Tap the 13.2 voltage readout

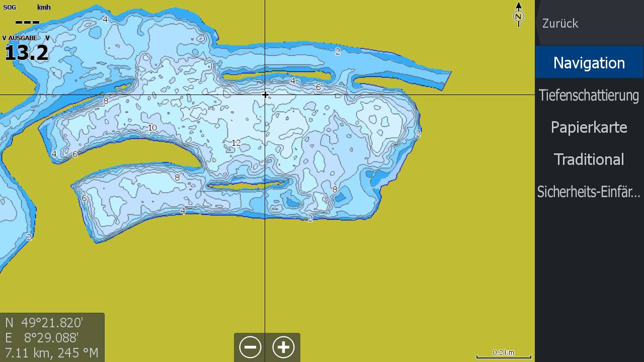coord(27,53)
